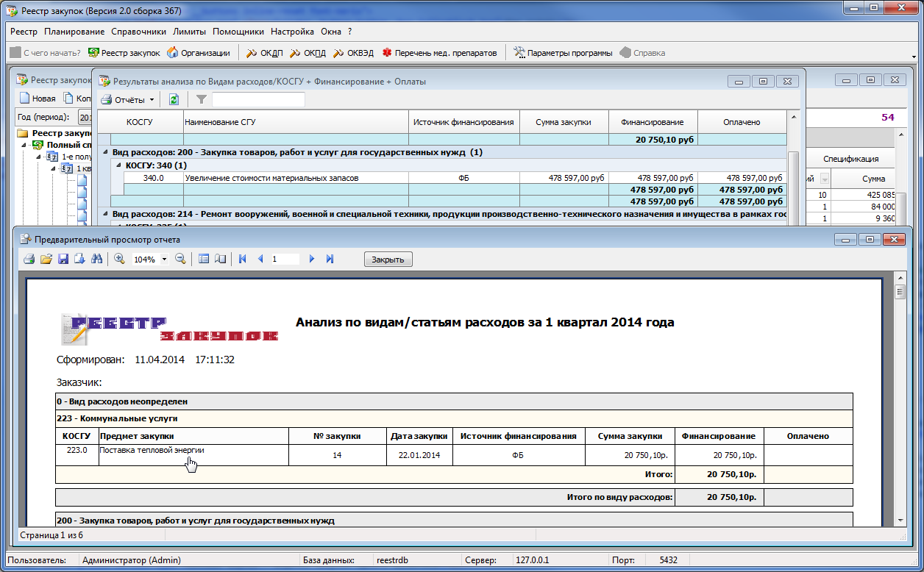Open the Отчёты dropdown in analysis window
Image resolution: width=924 pixels, height=572 pixels.
tap(128, 99)
